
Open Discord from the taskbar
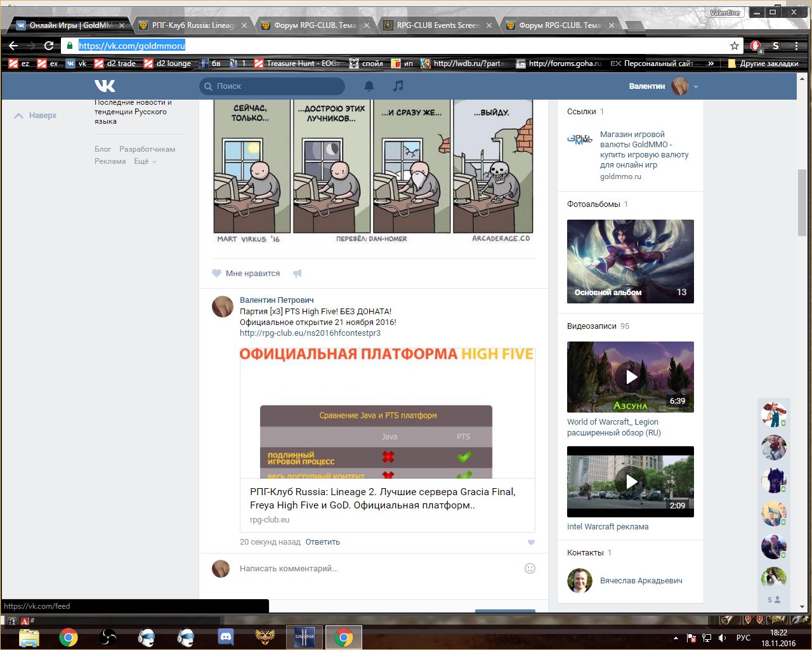coord(226,637)
